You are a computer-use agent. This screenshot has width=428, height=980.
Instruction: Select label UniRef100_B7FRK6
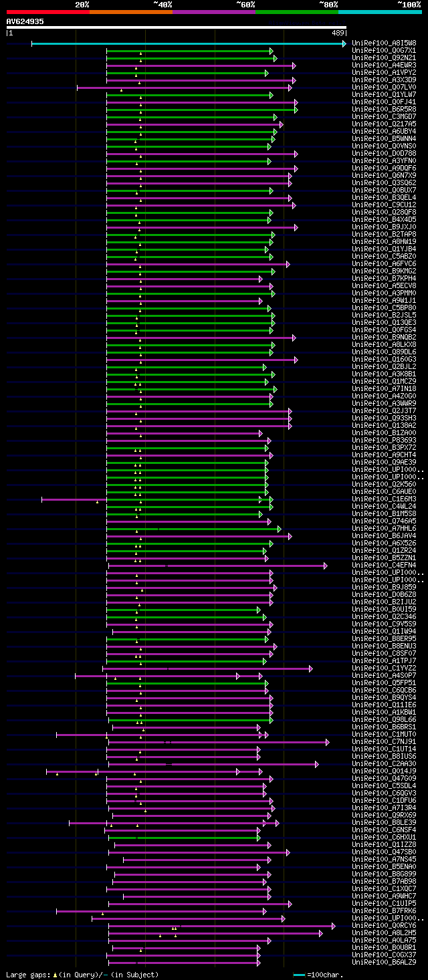tap(384, 911)
